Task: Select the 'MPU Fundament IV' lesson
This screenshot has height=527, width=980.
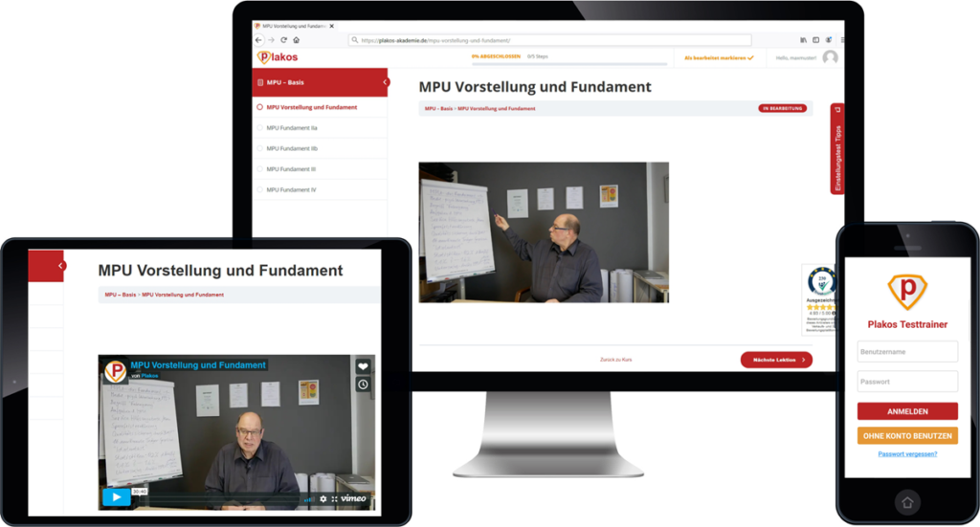Action: point(291,189)
